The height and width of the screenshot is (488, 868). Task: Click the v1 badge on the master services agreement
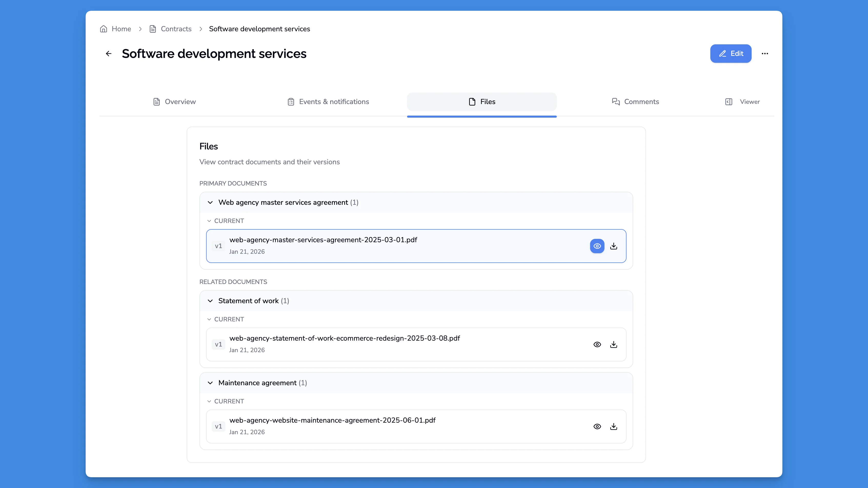point(218,246)
